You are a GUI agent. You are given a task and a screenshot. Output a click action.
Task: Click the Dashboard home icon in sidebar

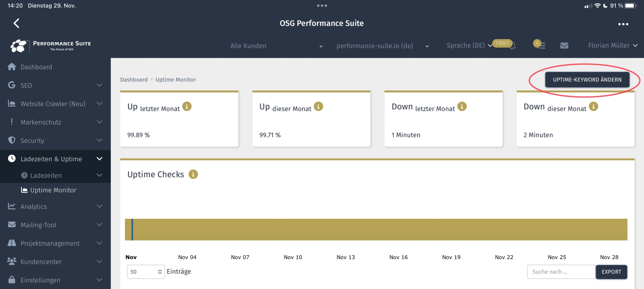[x=12, y=67]
